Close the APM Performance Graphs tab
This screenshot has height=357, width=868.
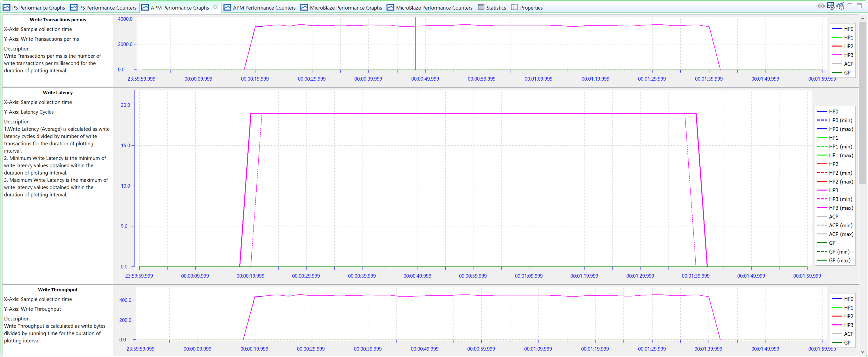pyautogui.click(x=215, y=7)
